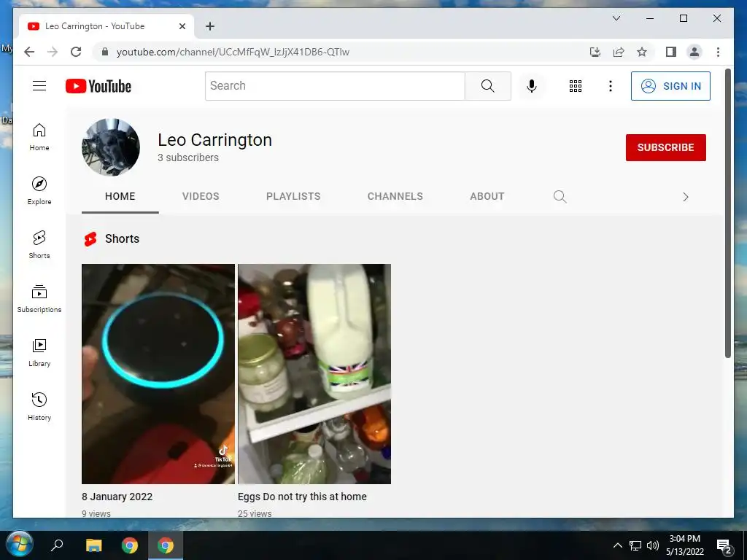The width and height of the screenshot is (747, 560).
Task: Open the '8 January 2022' video title
Action: (x=117, y=496)
